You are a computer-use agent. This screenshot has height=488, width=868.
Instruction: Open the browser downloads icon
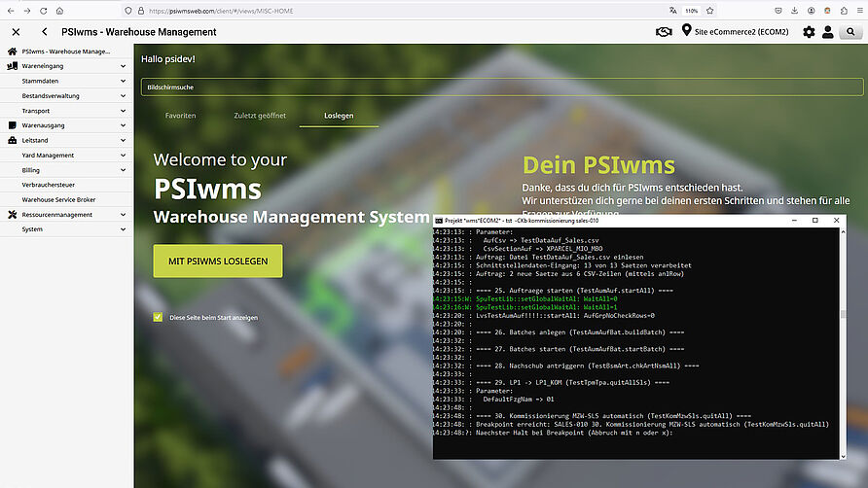tap(794, 11)
